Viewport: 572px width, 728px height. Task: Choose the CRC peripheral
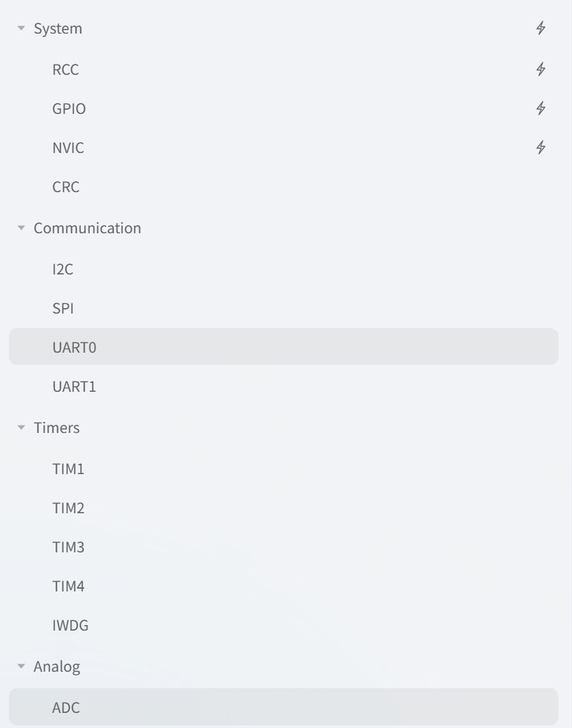point(66,187)
